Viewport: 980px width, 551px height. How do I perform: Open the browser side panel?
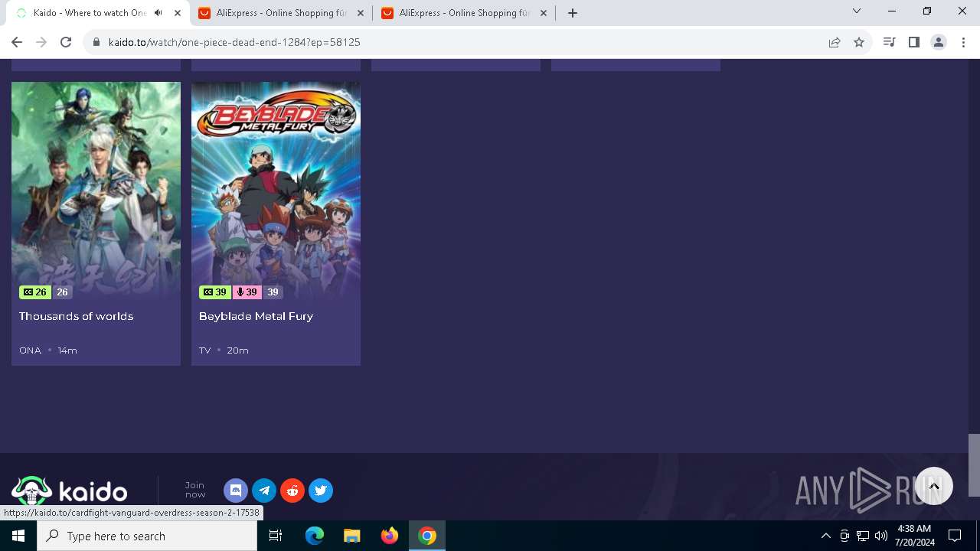(913, 42)
